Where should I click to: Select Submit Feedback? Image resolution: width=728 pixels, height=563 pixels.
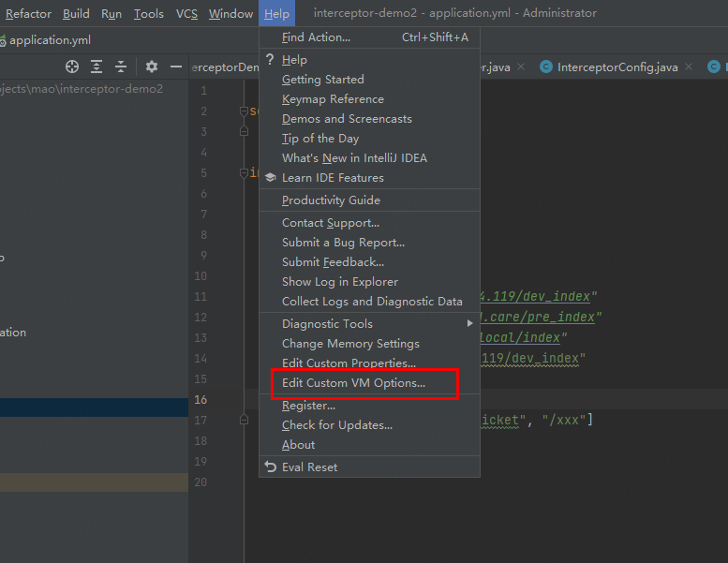(x=369, y=261)
